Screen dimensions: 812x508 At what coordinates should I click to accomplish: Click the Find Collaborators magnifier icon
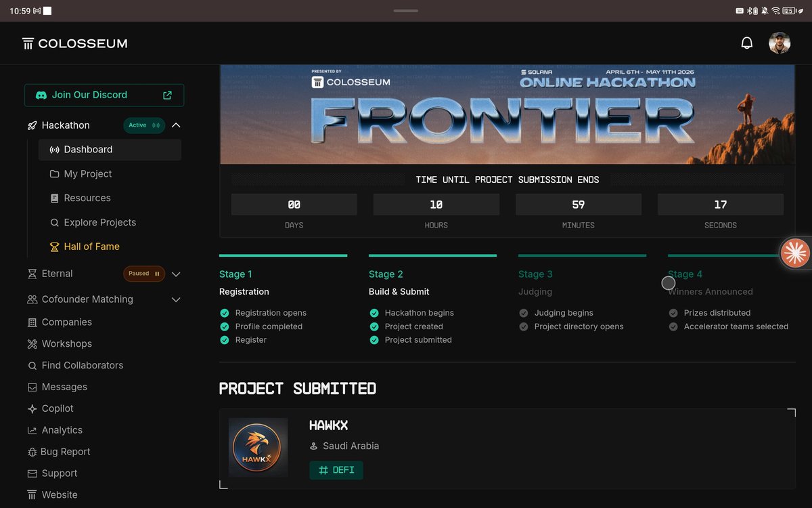click(32, 366)
